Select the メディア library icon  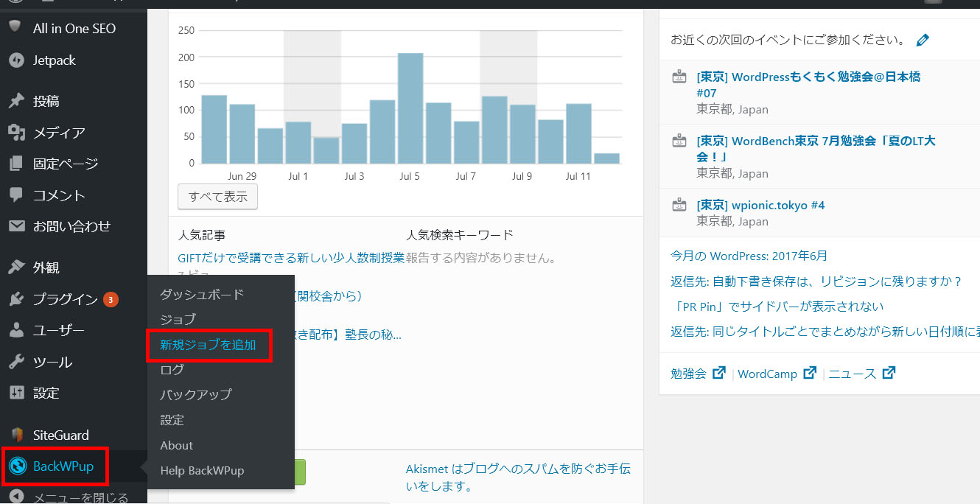(x=15, y=133)
